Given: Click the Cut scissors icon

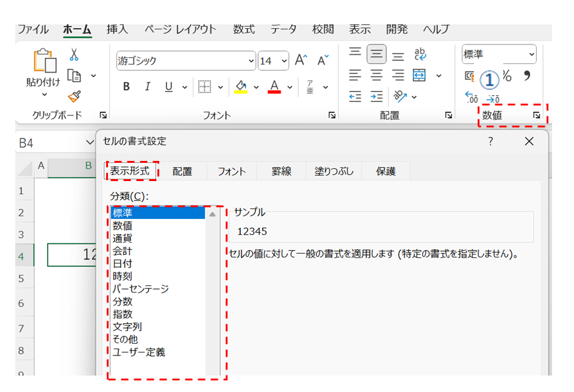Looking at the screenshot, I should pos(74,55).
